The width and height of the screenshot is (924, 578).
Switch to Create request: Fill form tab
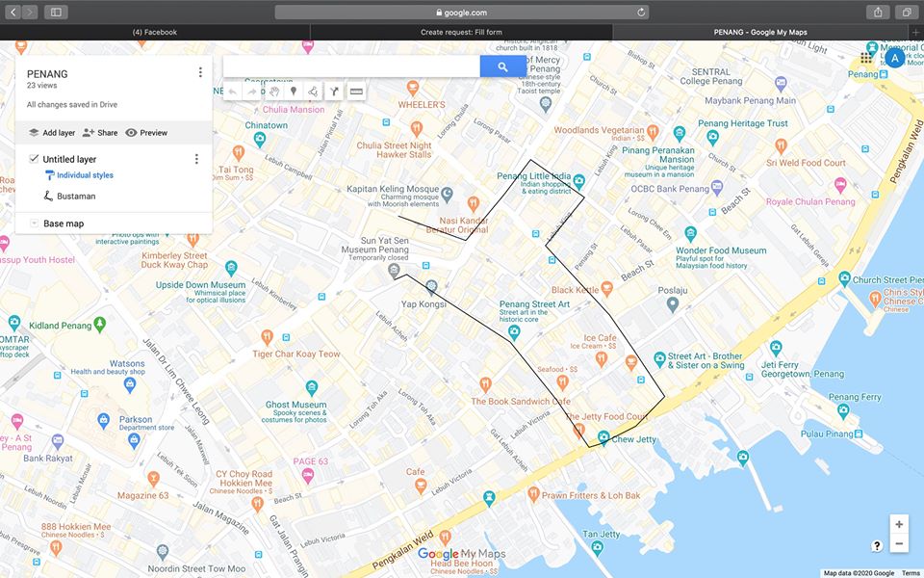[x=461, y=32]
